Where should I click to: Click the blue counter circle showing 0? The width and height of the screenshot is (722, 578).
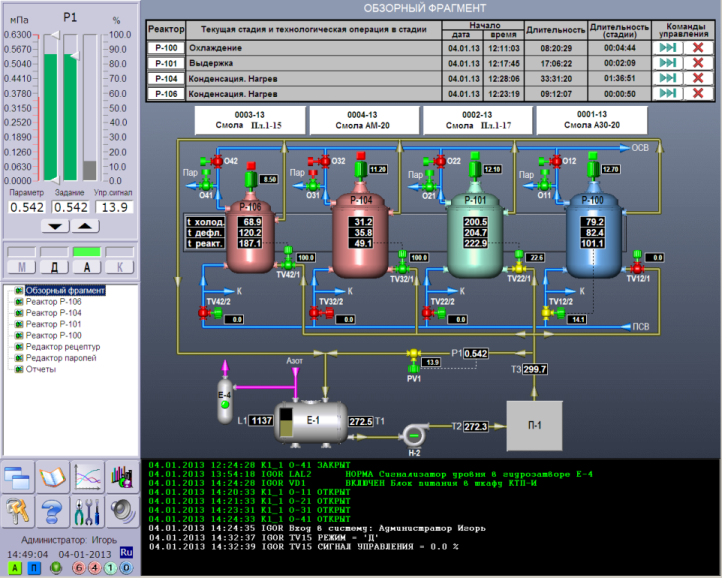click(x=127, y=568)
